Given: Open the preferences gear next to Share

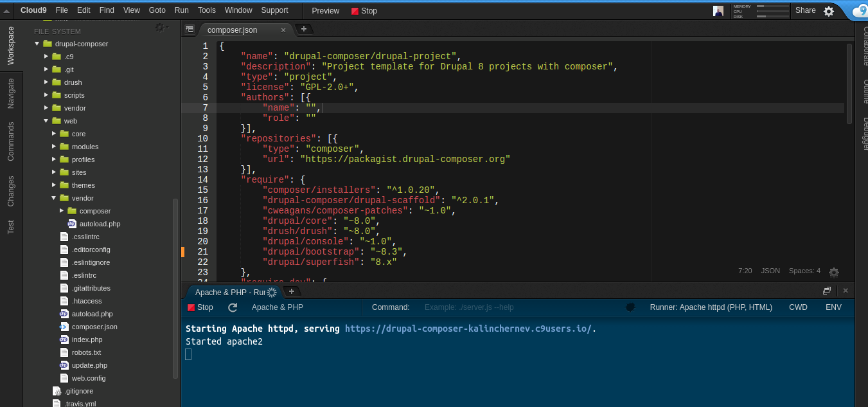Looking at the screenshot, I should point(829,11).
